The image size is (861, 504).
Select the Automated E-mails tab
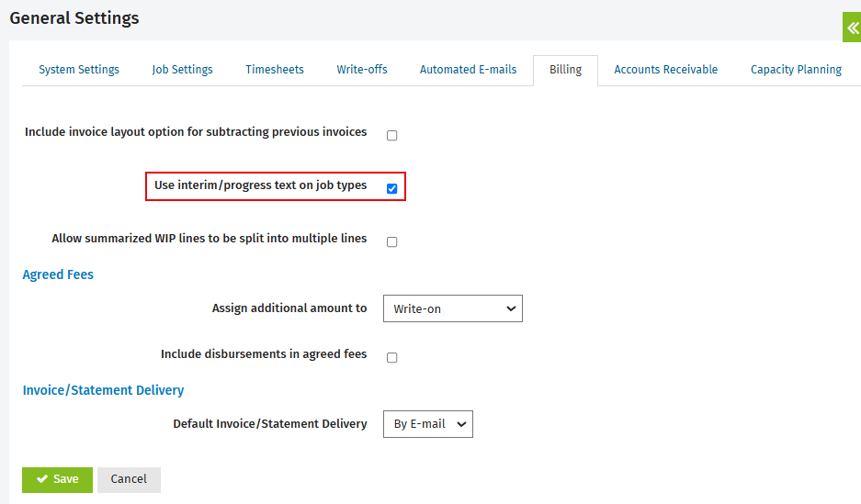(468, 70)
